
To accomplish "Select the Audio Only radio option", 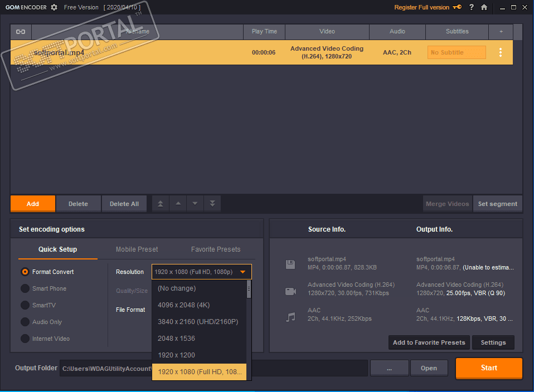I will point(25,322).
